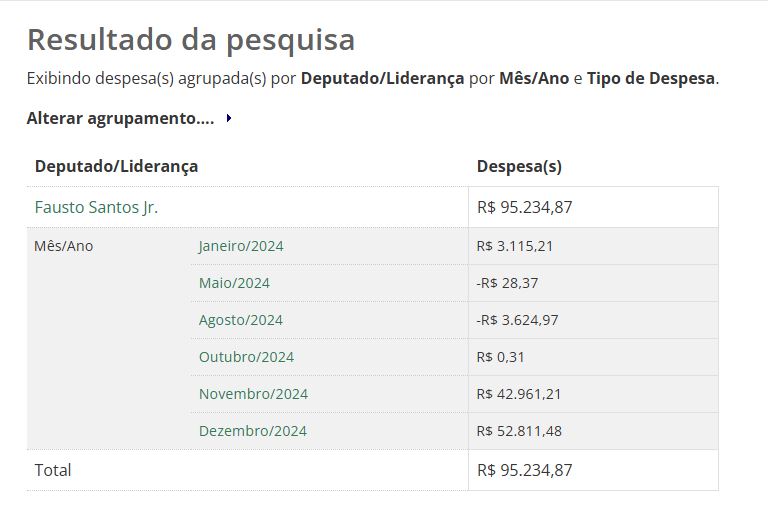Select the -R$ 28,37 negative value
The height and width of the screenshot is (527, 768).
[507, 283]
